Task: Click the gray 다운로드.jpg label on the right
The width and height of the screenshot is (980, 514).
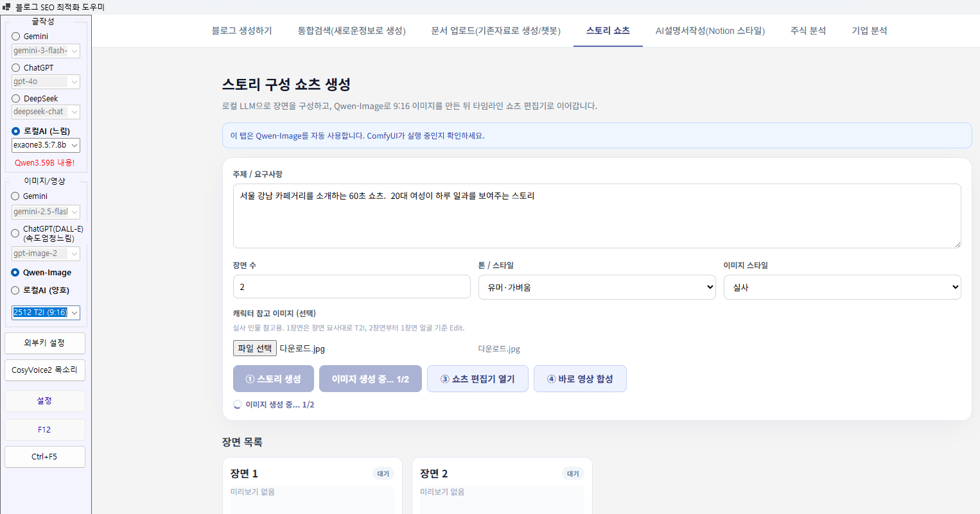Action: coord(499,349)
